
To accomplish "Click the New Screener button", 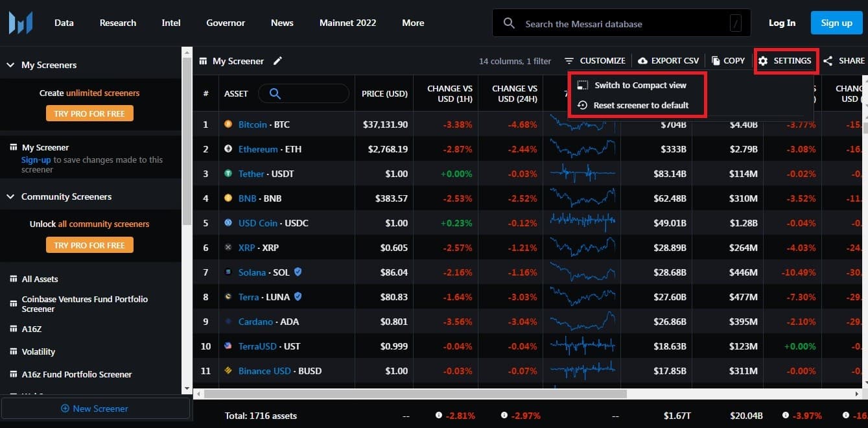I will click(x=95, y=409).
